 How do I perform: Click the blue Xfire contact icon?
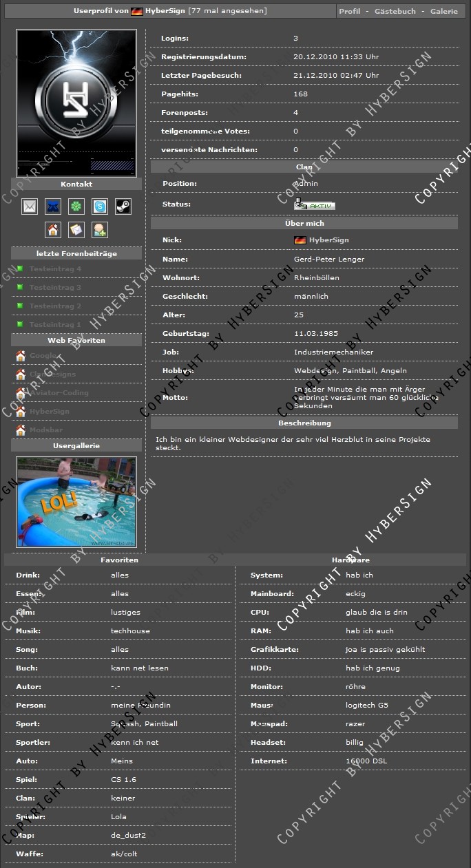coord(53,206)
